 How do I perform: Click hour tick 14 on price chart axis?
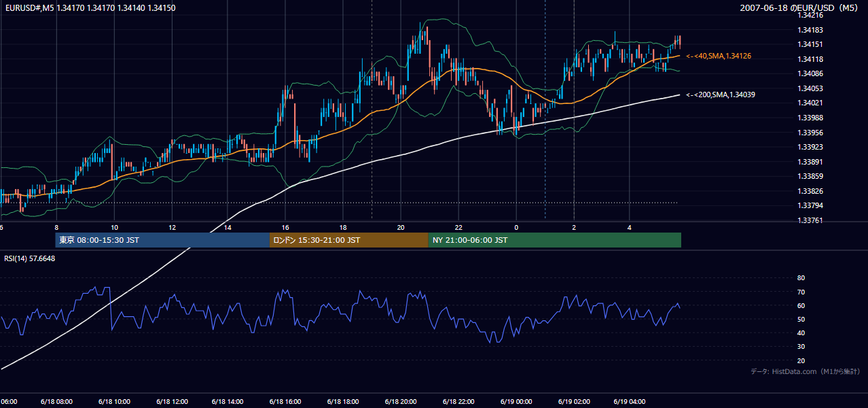228,227
